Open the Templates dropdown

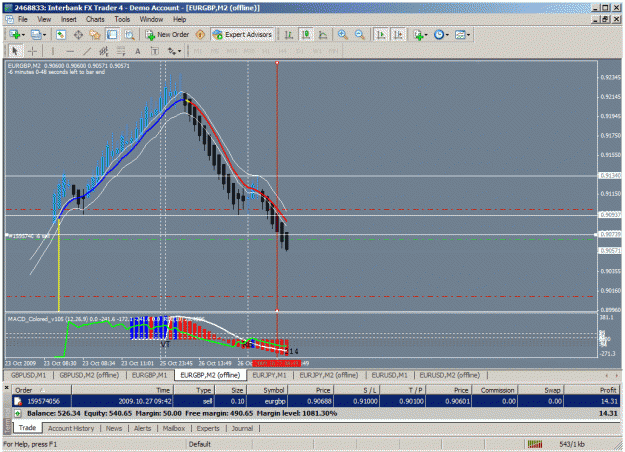[462, 35]
